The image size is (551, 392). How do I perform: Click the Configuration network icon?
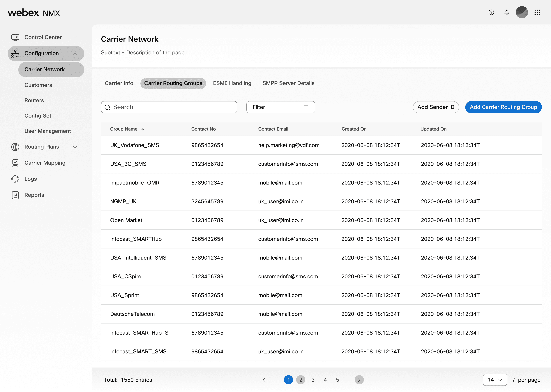(x=15, y=53)
